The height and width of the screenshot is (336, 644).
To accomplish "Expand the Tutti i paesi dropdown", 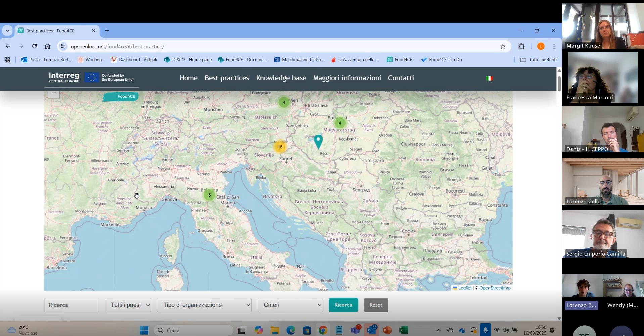I will pyautogui.click(x=128, y=305).
